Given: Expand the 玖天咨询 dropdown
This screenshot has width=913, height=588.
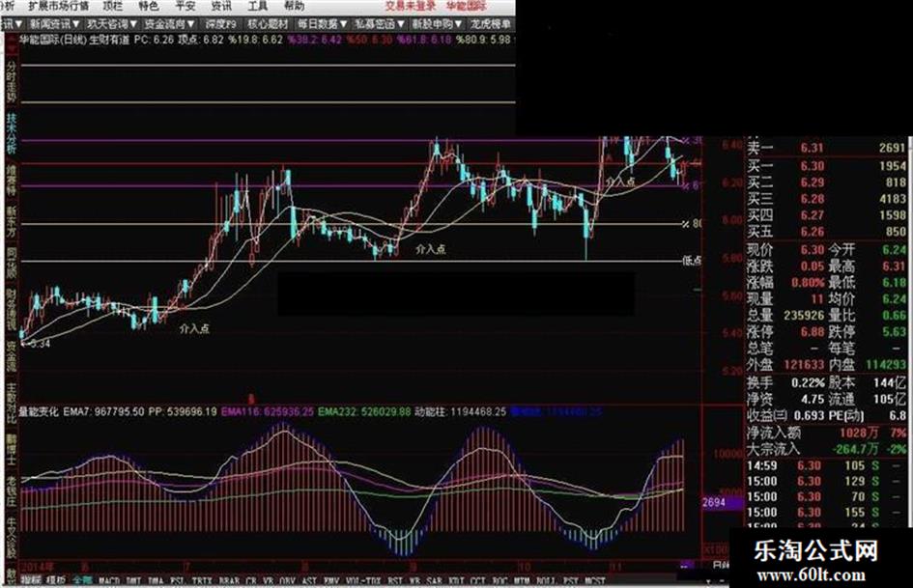Looking at the screenshot, I should (x=112, y=24).
